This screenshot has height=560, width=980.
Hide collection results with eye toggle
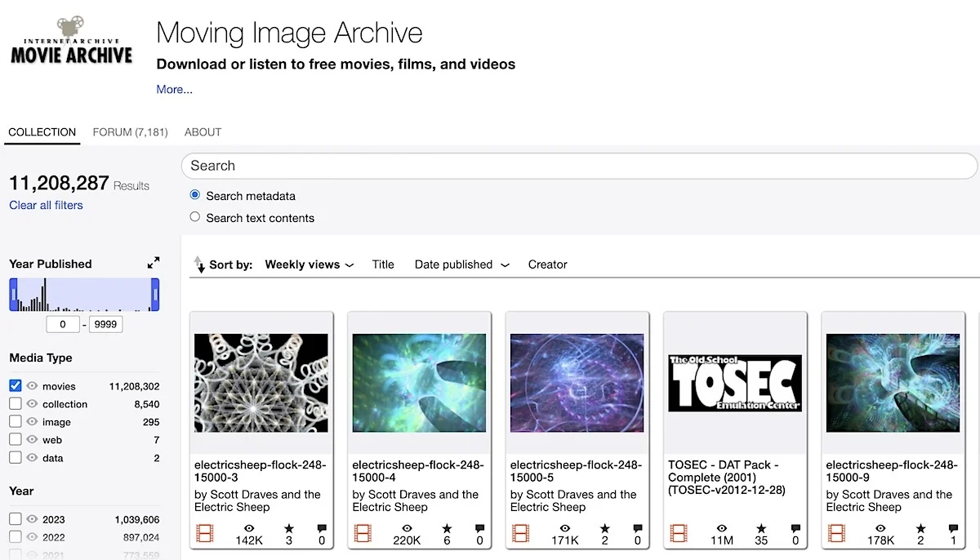[x=33, y=404]
